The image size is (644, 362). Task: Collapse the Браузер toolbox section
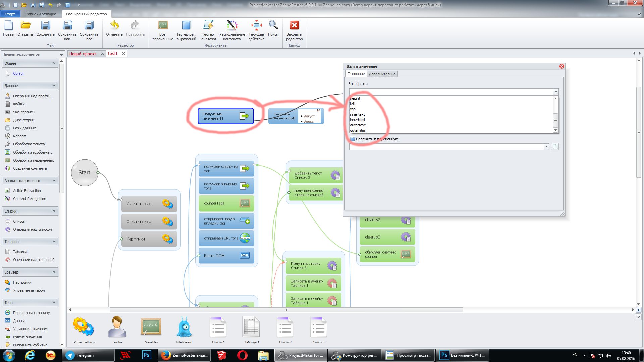pyautogui.click(x=54, y=272)
